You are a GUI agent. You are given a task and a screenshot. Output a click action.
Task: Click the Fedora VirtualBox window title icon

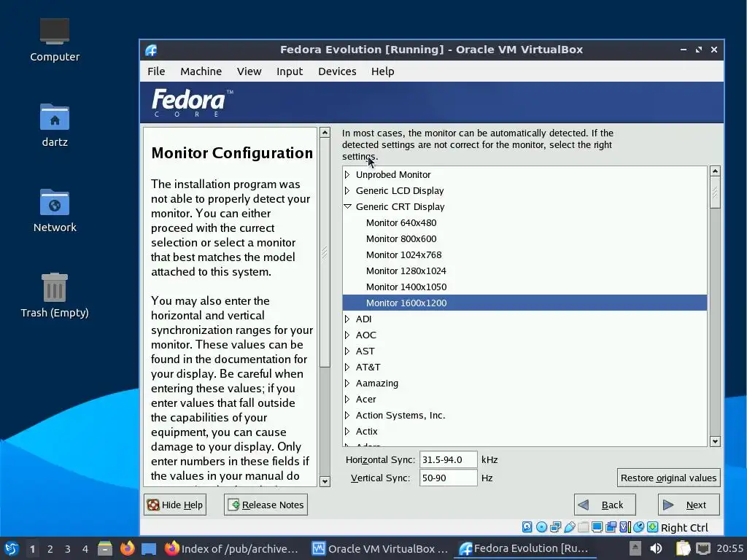(x=151, y=50)
